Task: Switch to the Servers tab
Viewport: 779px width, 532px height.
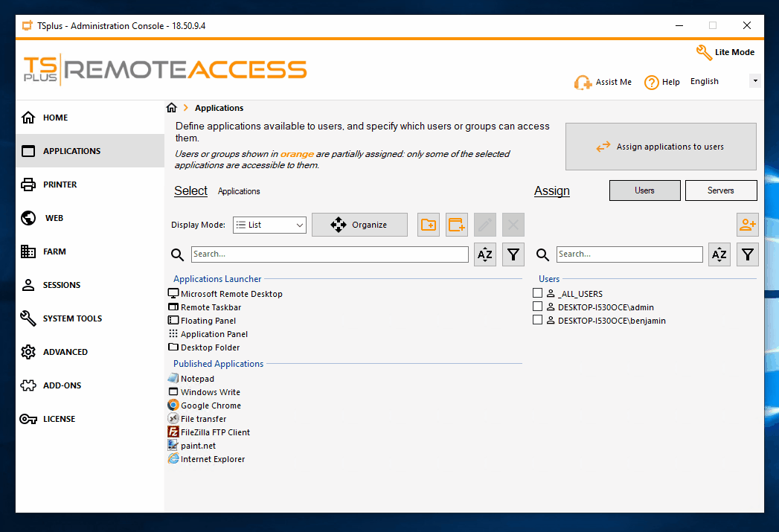Action: pyautogui.click(x=720, y=190)
